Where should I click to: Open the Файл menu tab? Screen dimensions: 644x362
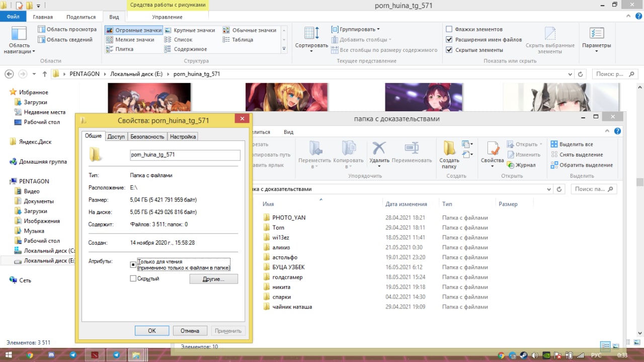click(13, 17)
